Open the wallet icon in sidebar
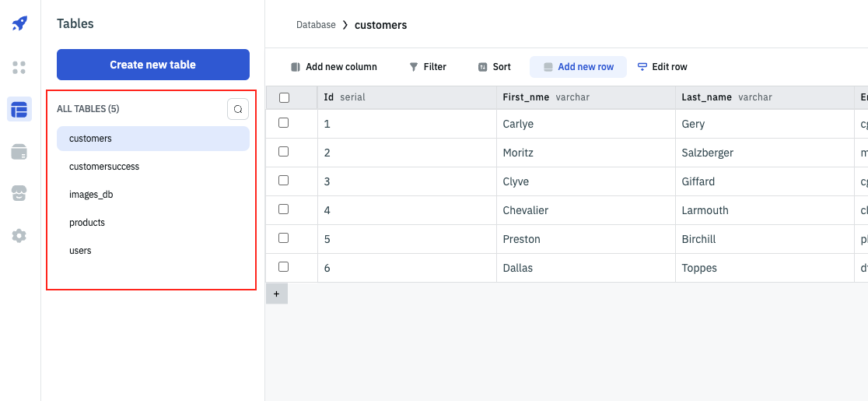 [x=19, y=152]
